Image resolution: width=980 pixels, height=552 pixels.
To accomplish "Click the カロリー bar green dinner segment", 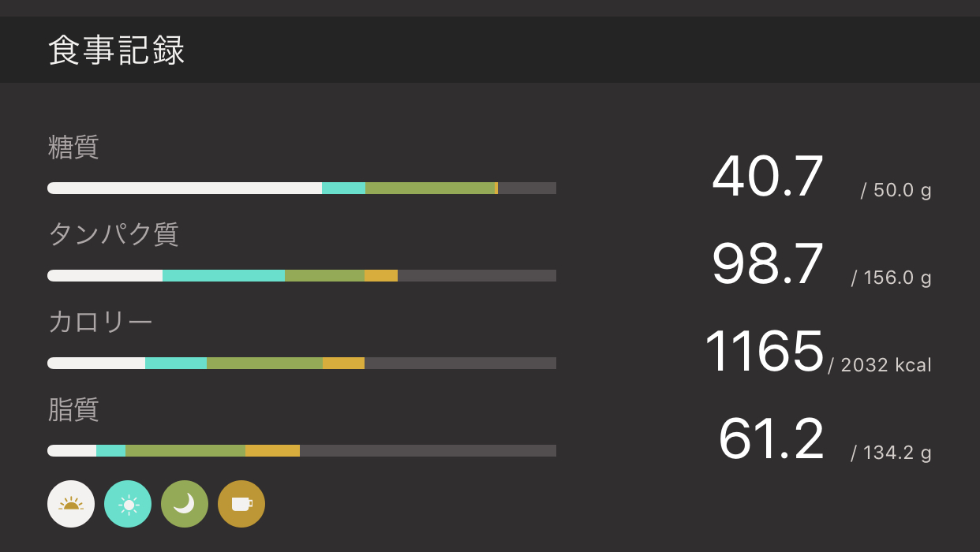I will pyautogui.click(x=264, y=364).
